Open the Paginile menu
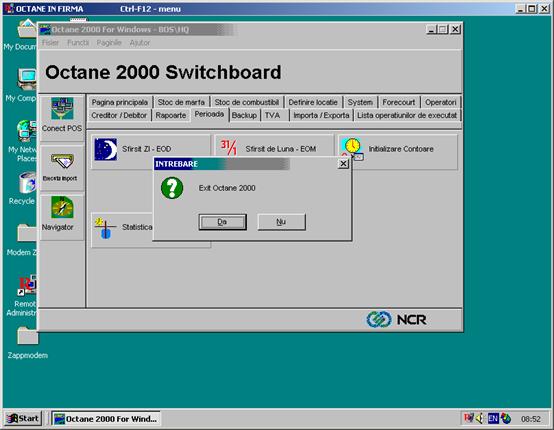 [x=109, y=43]
